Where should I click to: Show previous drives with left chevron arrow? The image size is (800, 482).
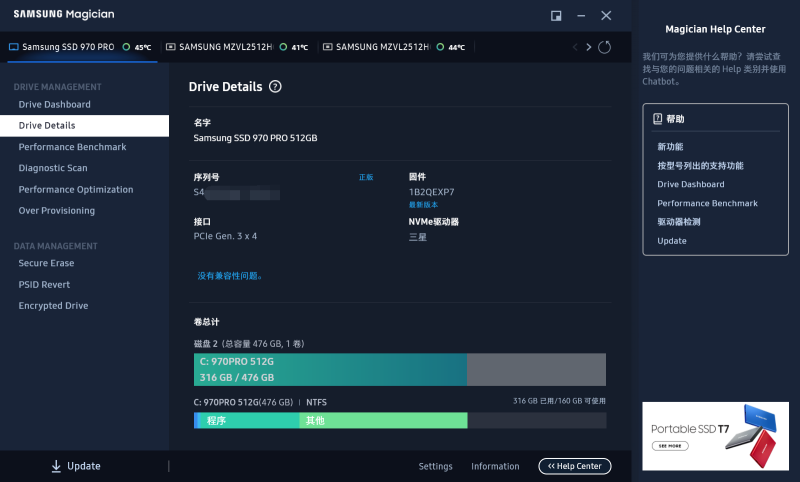click(x=575, y=47)
